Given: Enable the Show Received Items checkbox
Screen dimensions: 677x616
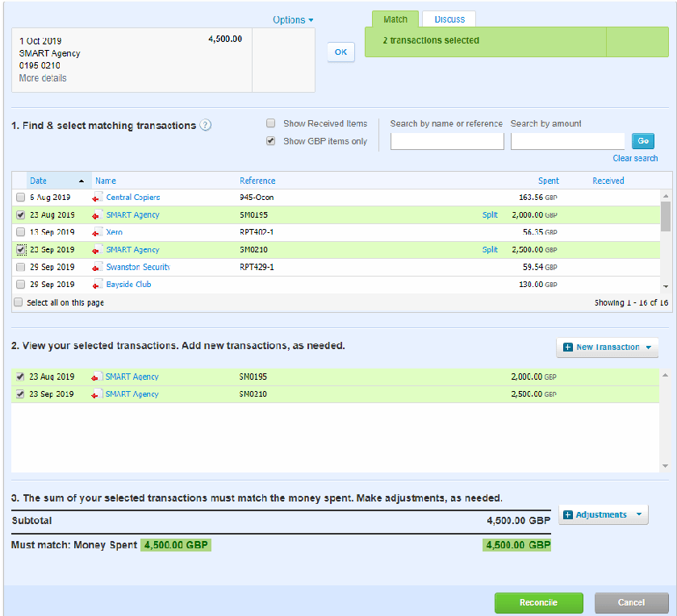Looking at the screenshot, I should pos(271,123).
